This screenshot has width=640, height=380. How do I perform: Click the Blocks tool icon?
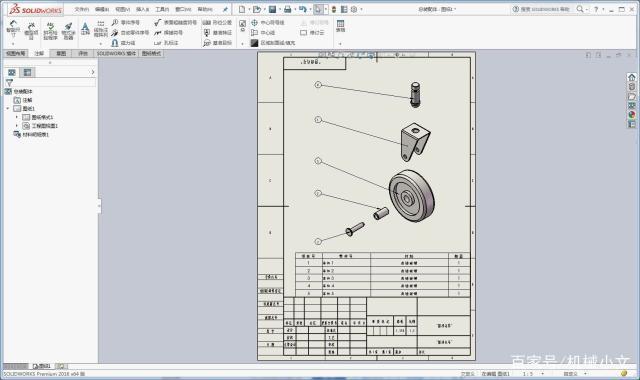[x=242, y=26]
